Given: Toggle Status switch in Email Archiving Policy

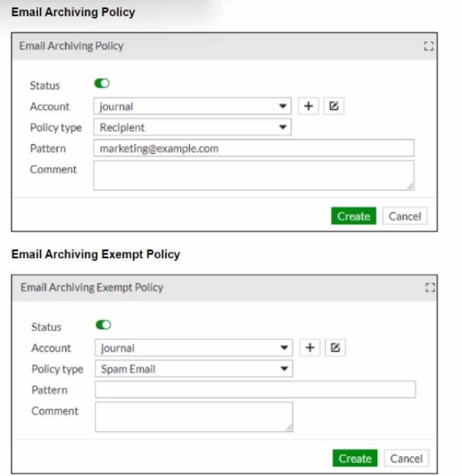Looking at the screenshot, I should (102, 83).
